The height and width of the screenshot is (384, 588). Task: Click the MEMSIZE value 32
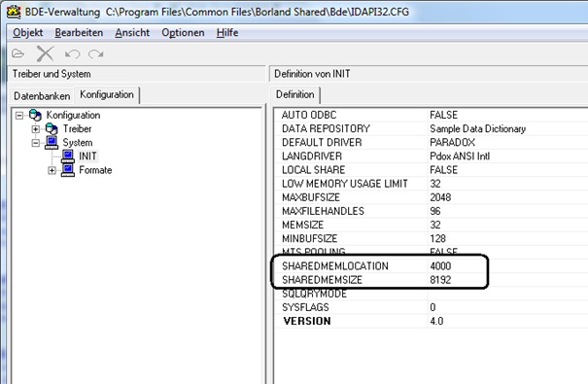coord(435,225)
